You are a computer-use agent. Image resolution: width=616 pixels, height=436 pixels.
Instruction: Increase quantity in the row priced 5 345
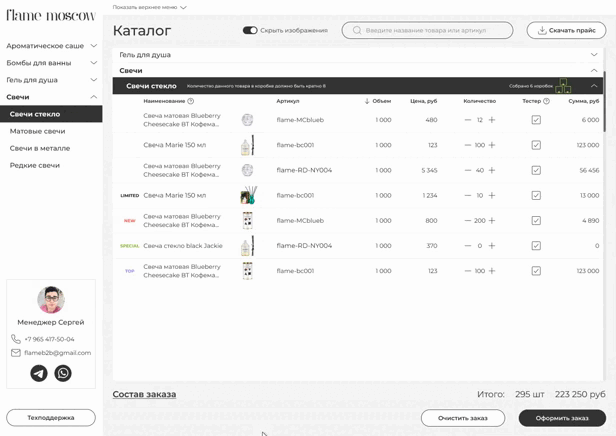[492, 170]
